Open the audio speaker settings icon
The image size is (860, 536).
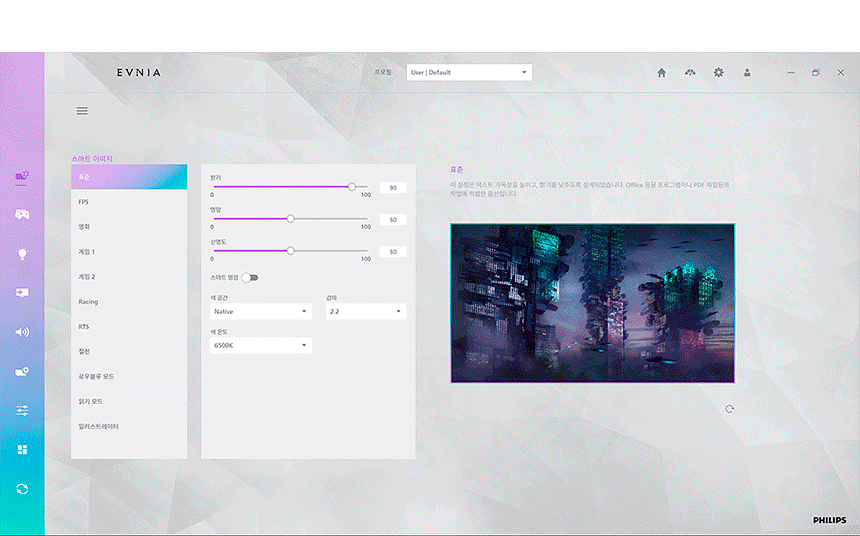tap(22, 331)
